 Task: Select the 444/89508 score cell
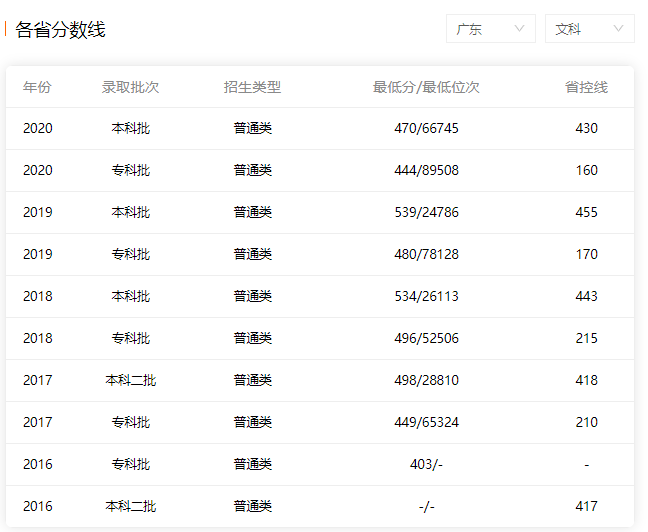click(x=426, y=170)
